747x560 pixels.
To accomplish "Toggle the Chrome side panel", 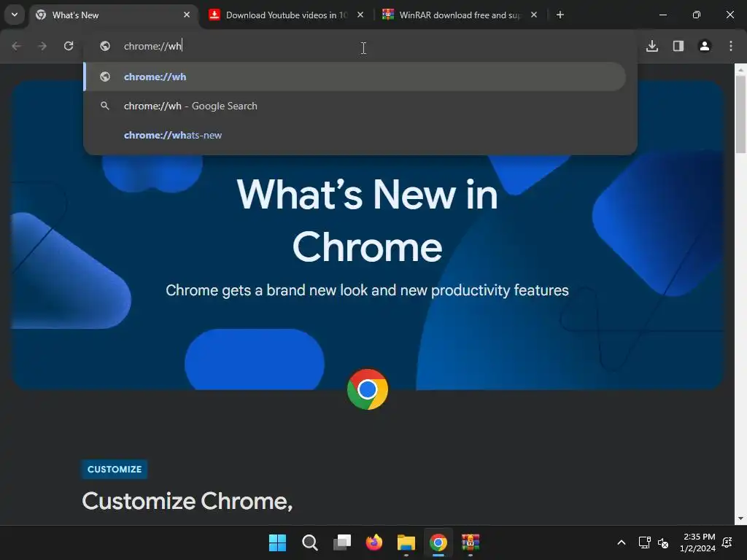I will coord(678,46).
